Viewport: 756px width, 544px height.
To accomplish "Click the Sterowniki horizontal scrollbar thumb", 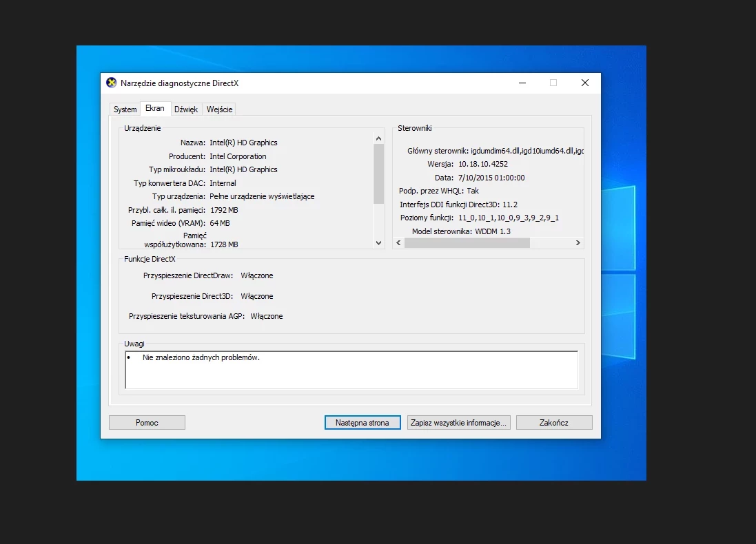I will pos(467,242).
